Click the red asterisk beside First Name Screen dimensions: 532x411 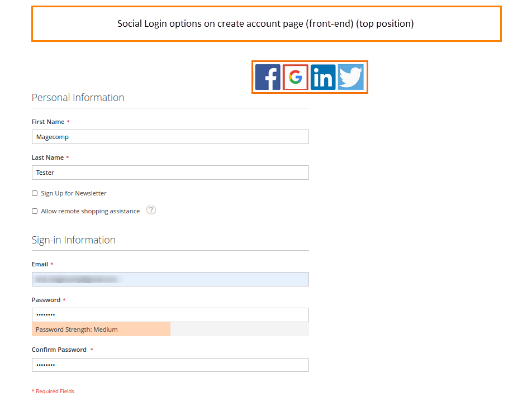(x=68, y=121)
